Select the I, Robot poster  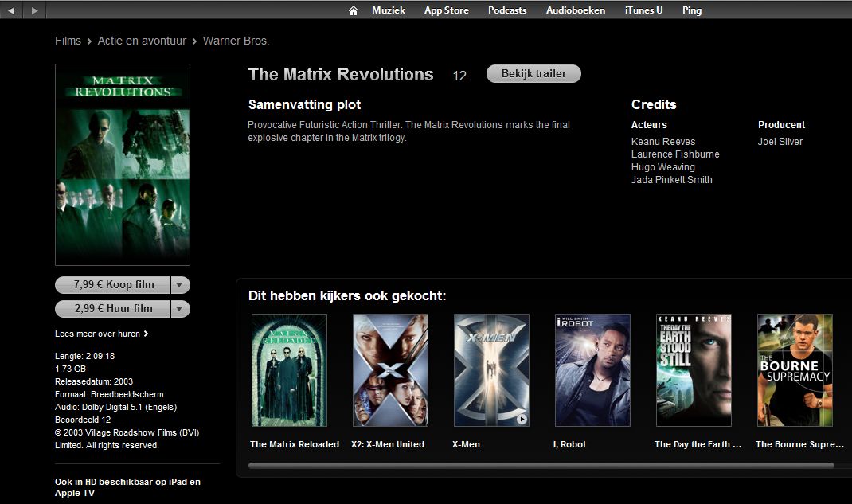pos(592,370)
